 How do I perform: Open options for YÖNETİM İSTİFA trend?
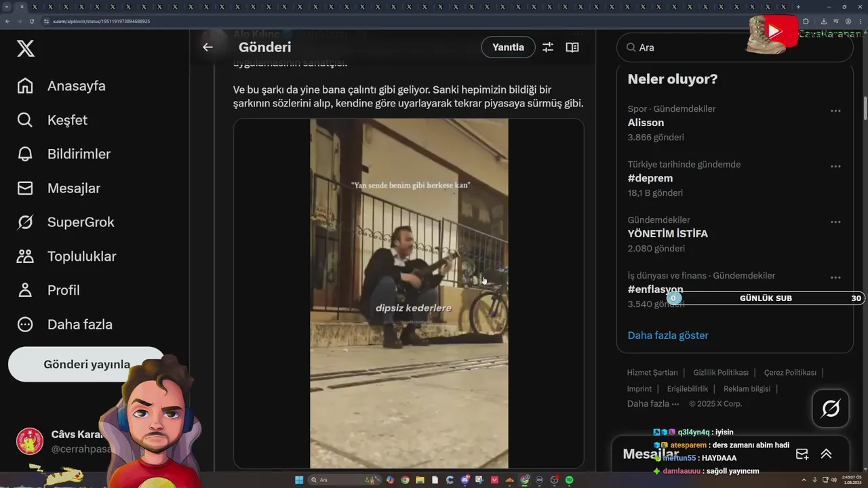(x=835, y=222)
